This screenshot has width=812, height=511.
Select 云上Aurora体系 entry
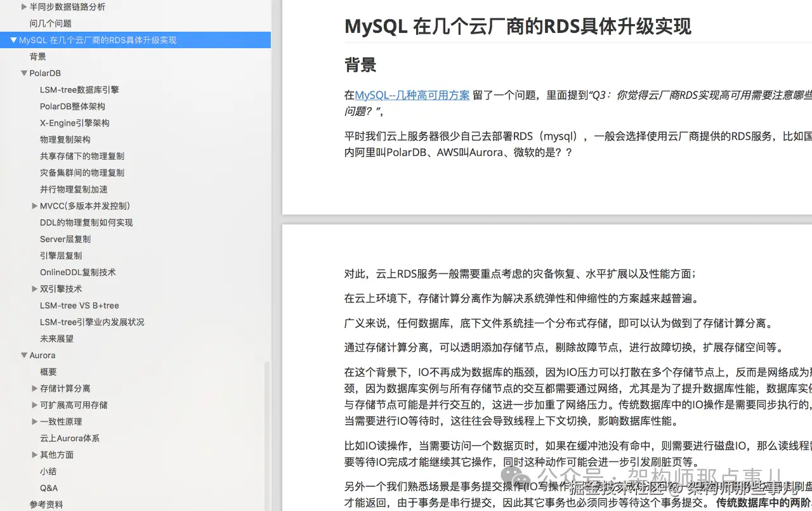70,438
